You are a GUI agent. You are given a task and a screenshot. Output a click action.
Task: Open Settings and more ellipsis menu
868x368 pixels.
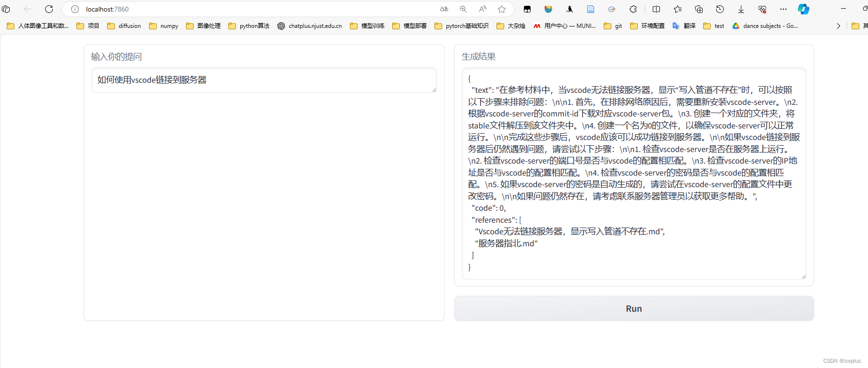pyautogui.click(x=783, y=9)
